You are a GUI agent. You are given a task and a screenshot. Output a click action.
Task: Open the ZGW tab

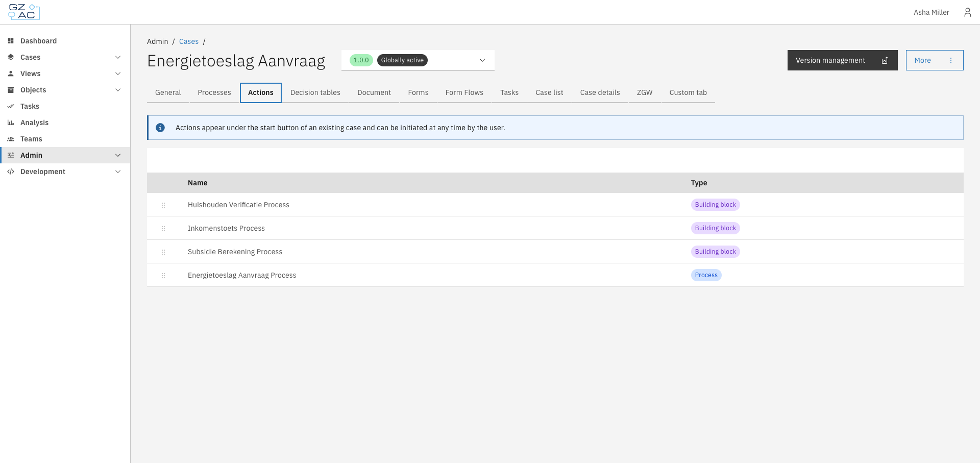point(645,92)
